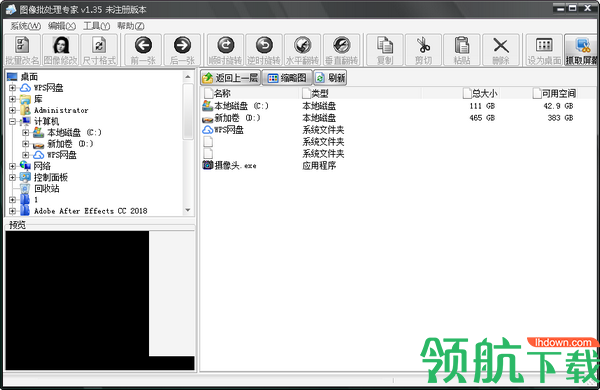Rotate counterclockwise with 逆时旋转

[264, 50]
